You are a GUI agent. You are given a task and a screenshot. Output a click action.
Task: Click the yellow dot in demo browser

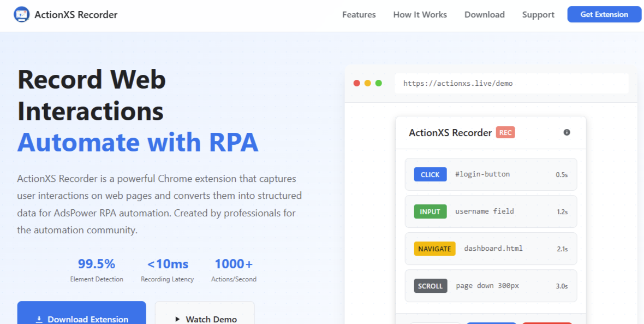[x=368, y=83]
